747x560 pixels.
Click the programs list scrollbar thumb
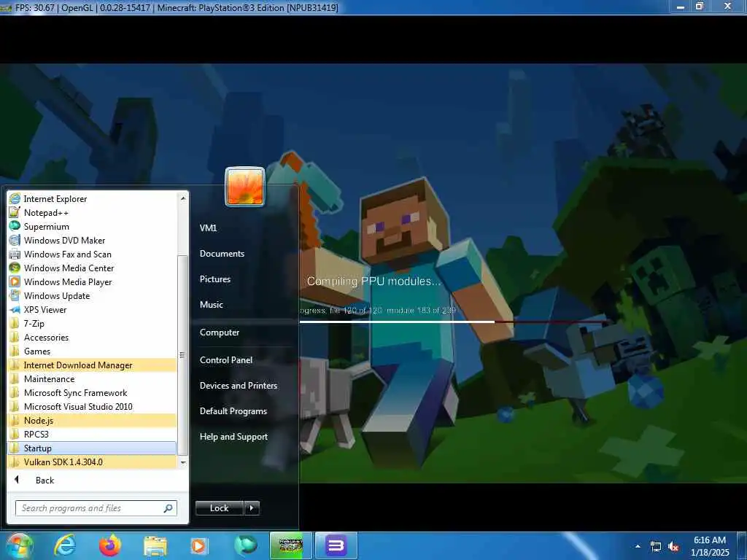[183, 355]
